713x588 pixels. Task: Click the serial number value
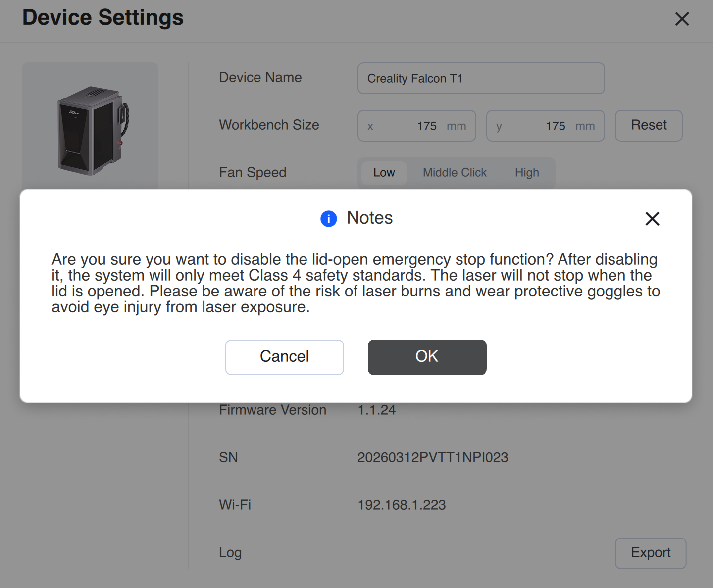coord(433,457)
